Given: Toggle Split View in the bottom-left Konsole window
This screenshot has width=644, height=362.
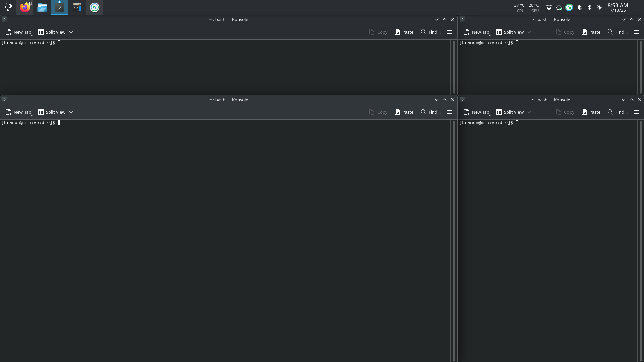Looking at the screenshot, I should tap(52, 112).
